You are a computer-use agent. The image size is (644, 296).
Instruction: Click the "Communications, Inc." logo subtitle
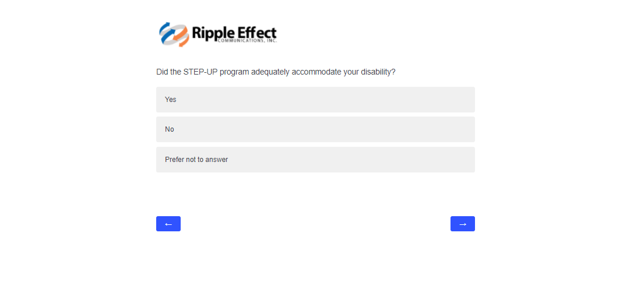click(x=247, y=41)
